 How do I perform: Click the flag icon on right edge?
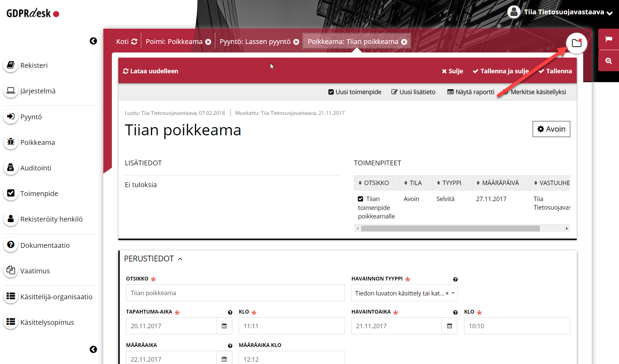(608, 39)
